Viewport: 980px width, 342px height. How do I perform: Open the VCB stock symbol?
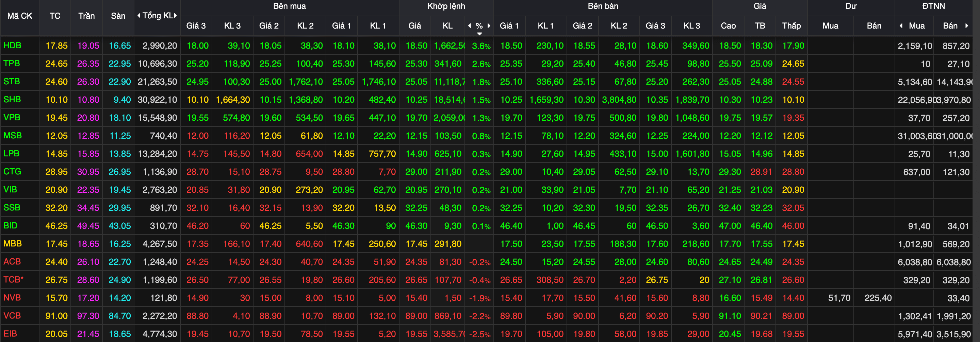[x=12, y=315]
